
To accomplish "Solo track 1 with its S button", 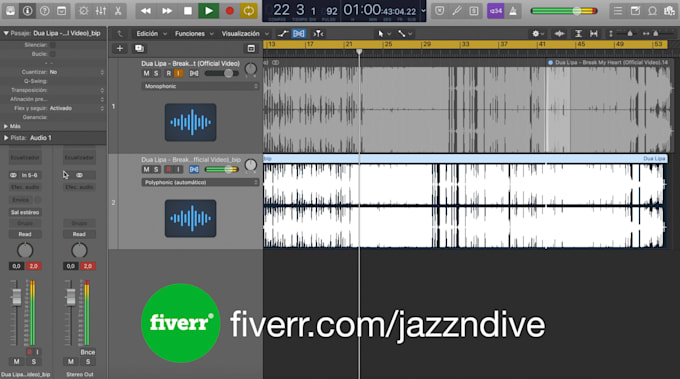I will tap(156, 73).
